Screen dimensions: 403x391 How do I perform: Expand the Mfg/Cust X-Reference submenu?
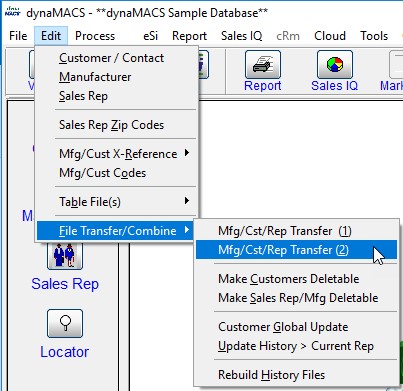point(117,154)
